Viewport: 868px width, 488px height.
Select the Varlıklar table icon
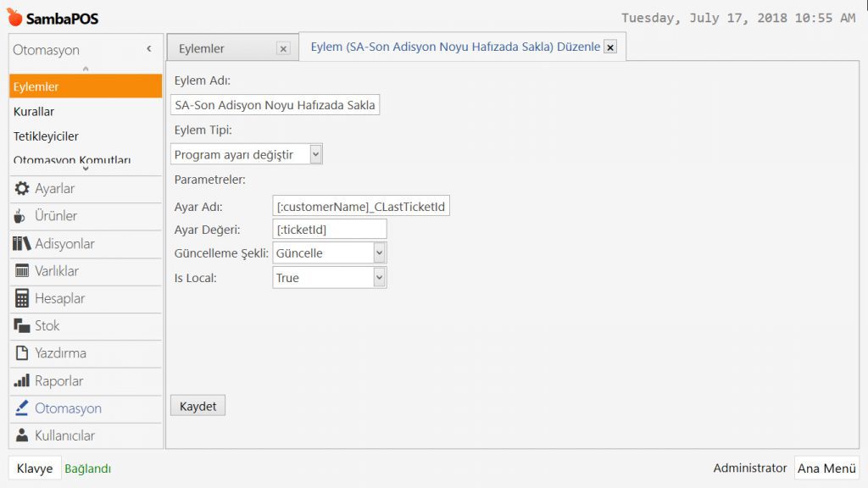click(22, 271)
